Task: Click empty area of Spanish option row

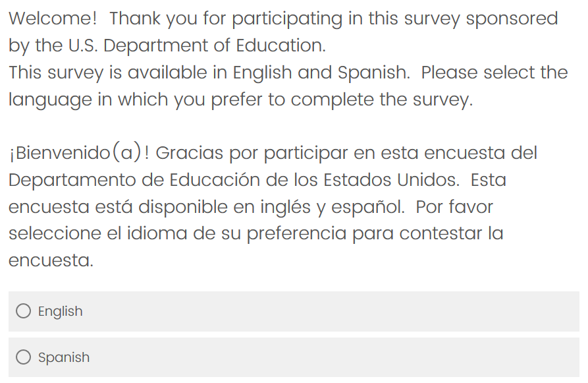Action: [x=329, y=357]
